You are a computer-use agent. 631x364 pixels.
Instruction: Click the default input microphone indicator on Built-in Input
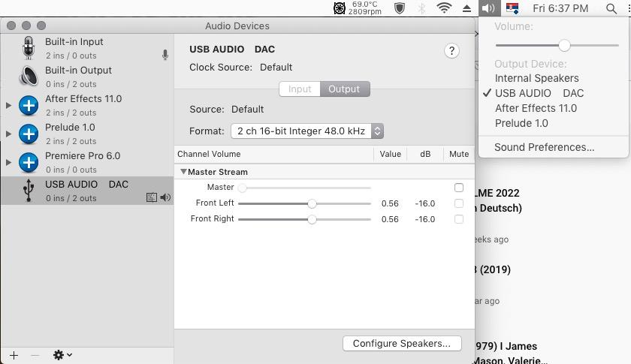point(165,55)
